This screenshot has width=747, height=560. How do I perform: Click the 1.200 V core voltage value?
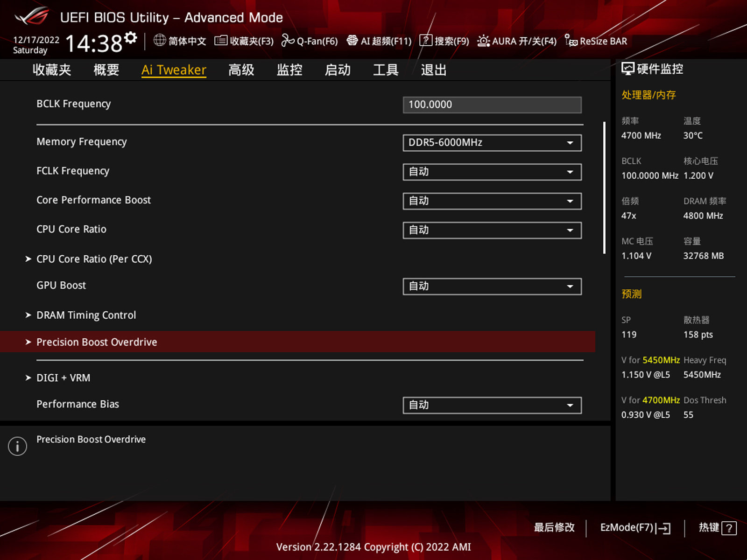pos(698,176)
